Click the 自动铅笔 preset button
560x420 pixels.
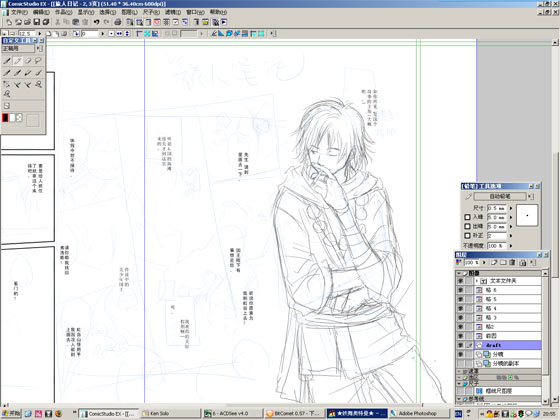click(x=500, y=196)
